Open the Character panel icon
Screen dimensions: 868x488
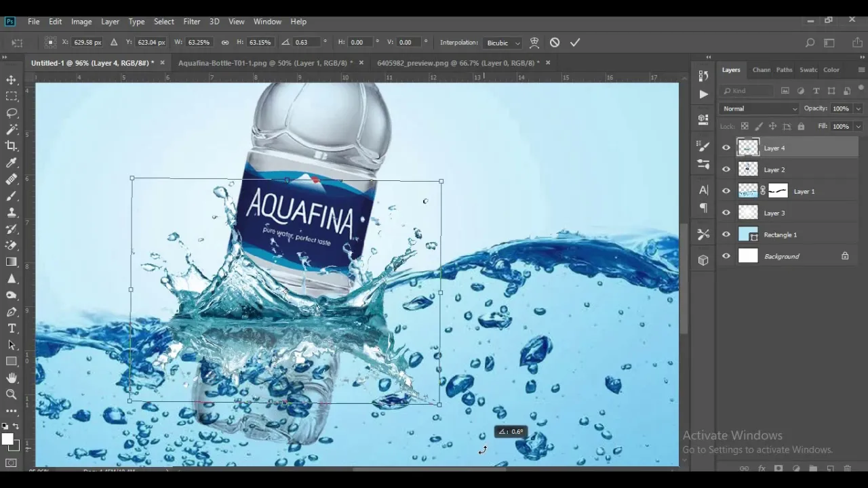tap(703, 190)
